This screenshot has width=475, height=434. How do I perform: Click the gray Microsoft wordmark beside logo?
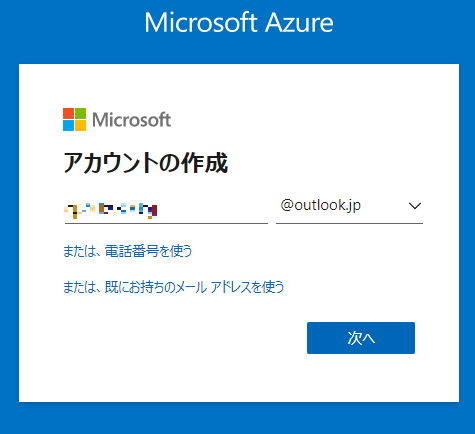click(x=132, y=120)
